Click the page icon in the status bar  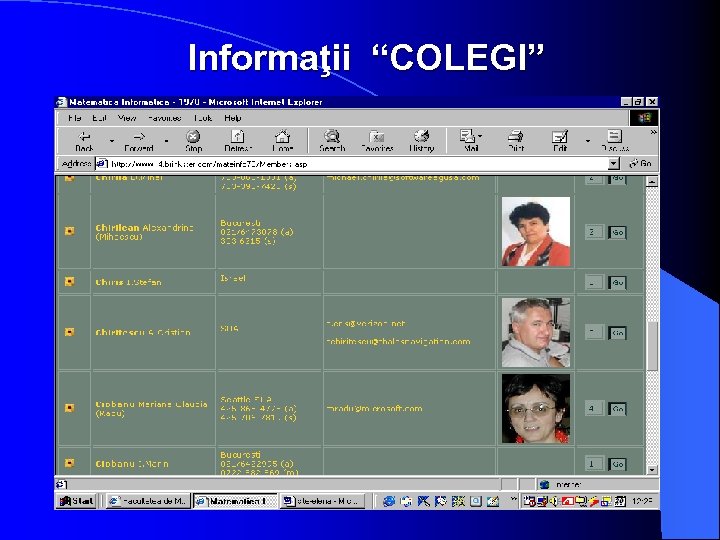click(61, 484)
